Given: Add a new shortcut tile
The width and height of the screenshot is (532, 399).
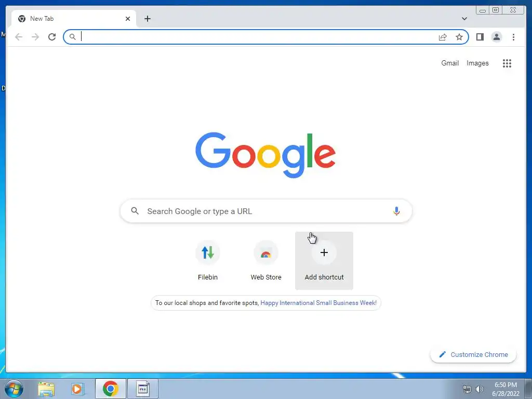Looking at the screenshot, I should 324,261.
